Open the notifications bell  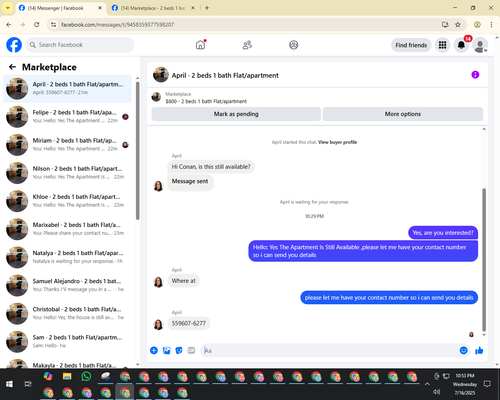pyautogui.click(x=461, y=45)
